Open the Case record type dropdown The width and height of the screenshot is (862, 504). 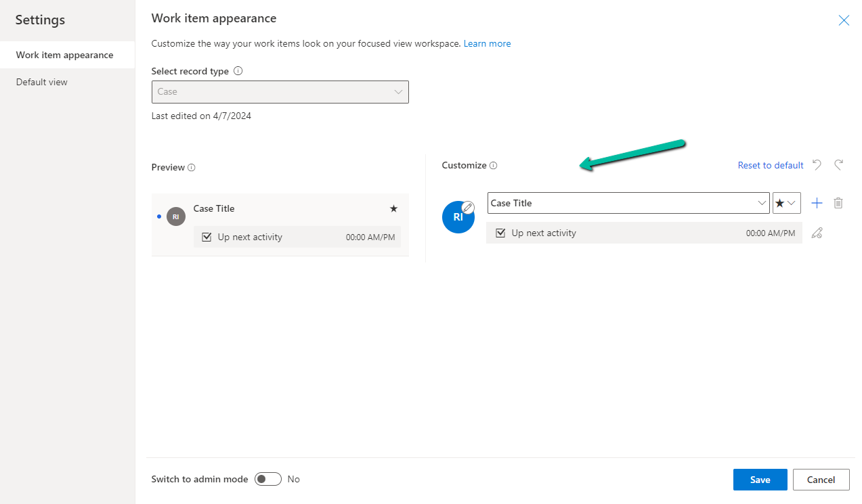coord(280,92)
